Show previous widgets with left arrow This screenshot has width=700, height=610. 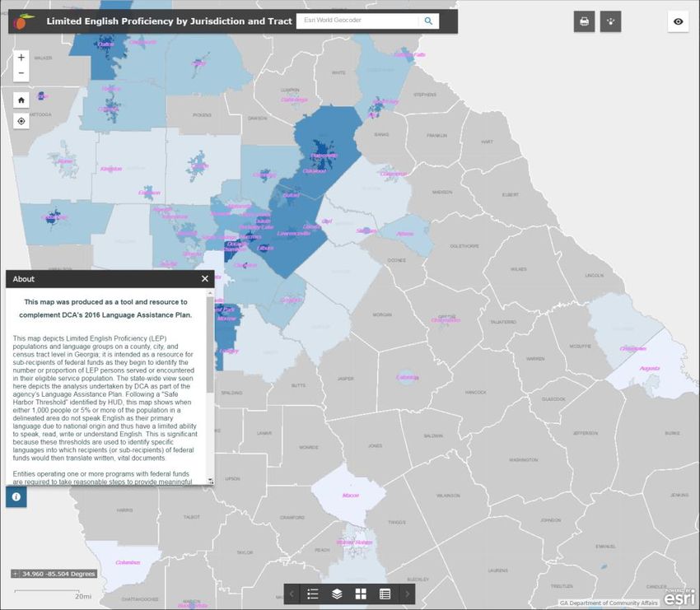[292, 594]
